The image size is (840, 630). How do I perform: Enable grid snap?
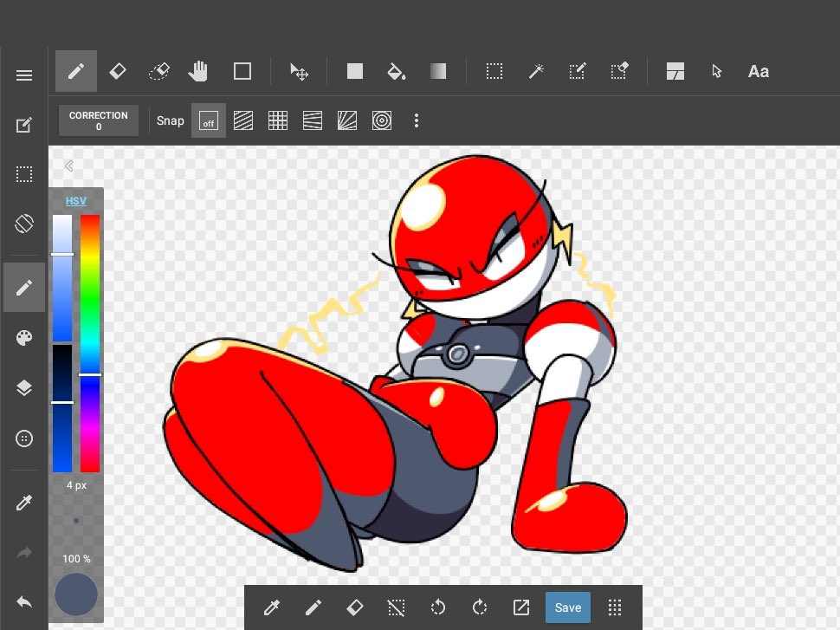pyautogui.click(x=278, y=120)
